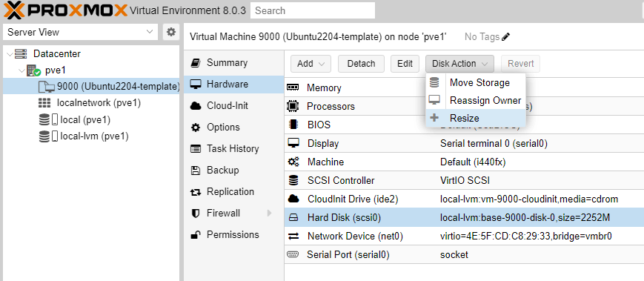The image size is (644, 281).
Task: Collapse the Datacenter tree node
Action: 10,54
